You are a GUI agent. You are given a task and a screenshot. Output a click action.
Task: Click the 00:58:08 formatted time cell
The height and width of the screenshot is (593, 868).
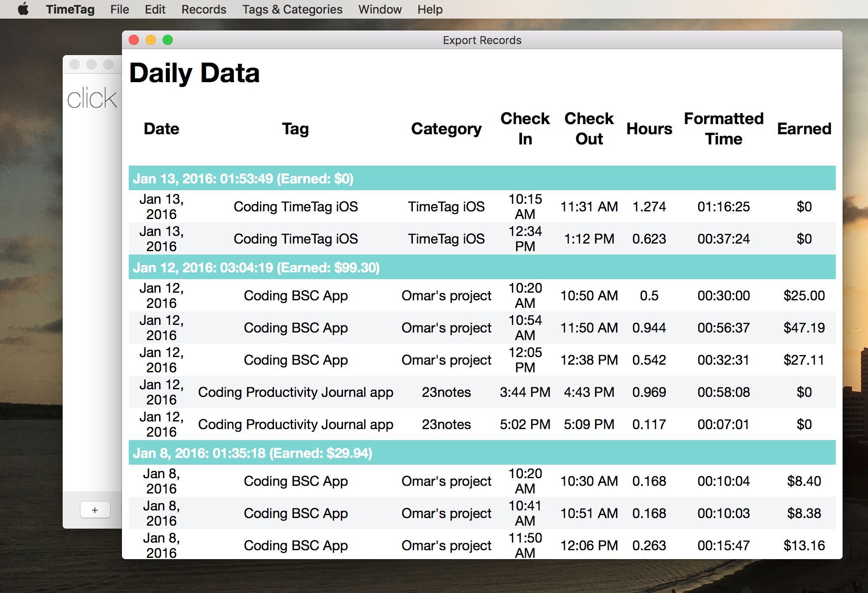pos(724,392)
